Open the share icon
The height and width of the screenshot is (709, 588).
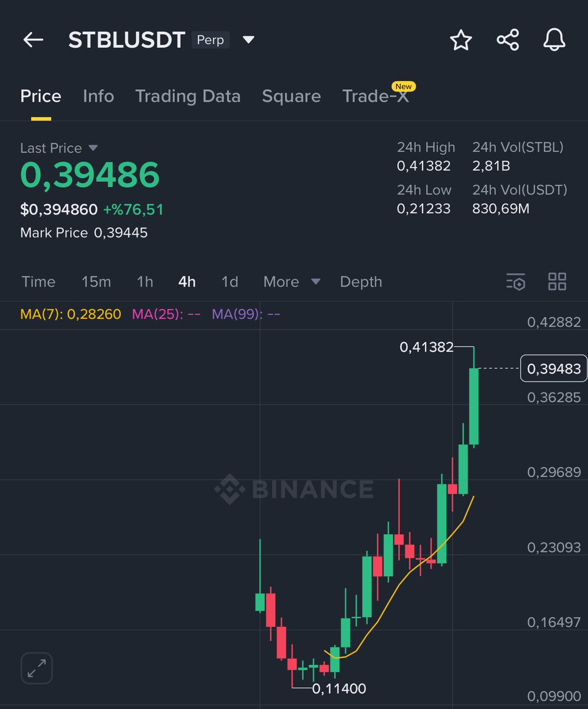coord(508,40)
